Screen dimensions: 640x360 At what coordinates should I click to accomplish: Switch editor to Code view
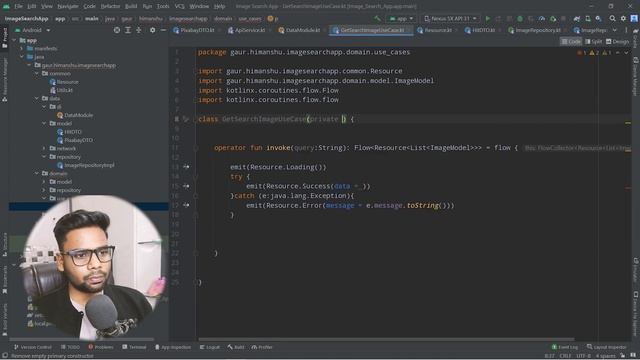[x=571, y=42]
